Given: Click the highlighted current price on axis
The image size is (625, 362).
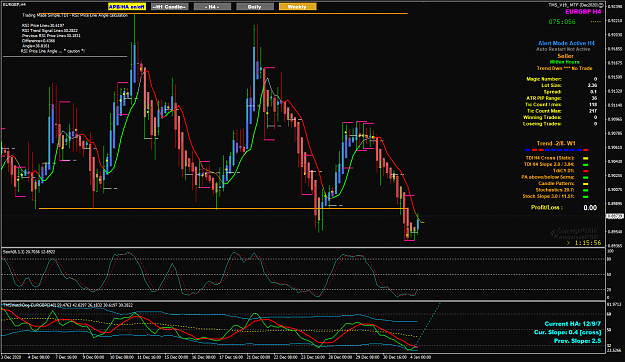Looking at the screenshot, I should (x=614, y=216).
